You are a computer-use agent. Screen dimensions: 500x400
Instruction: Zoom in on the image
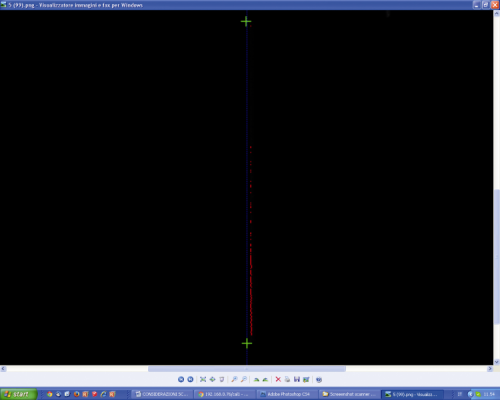(234, 379)
